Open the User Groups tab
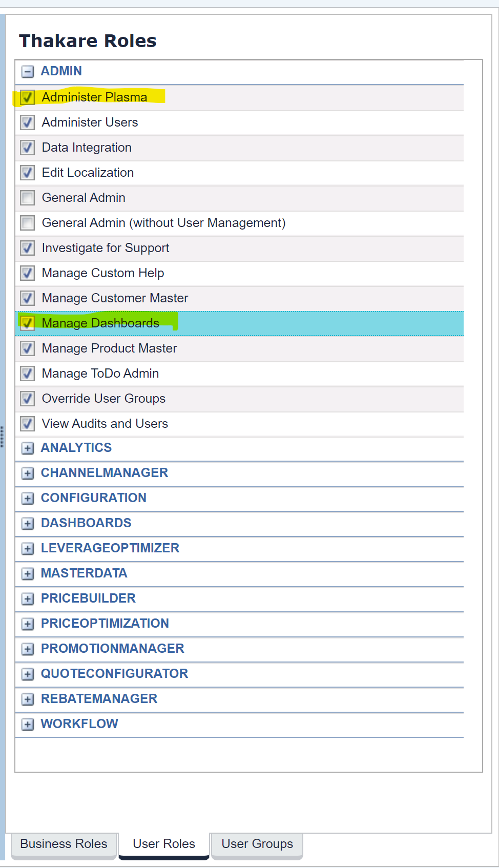The height and width of the screenshot is (868, 499). coord(257,844)
